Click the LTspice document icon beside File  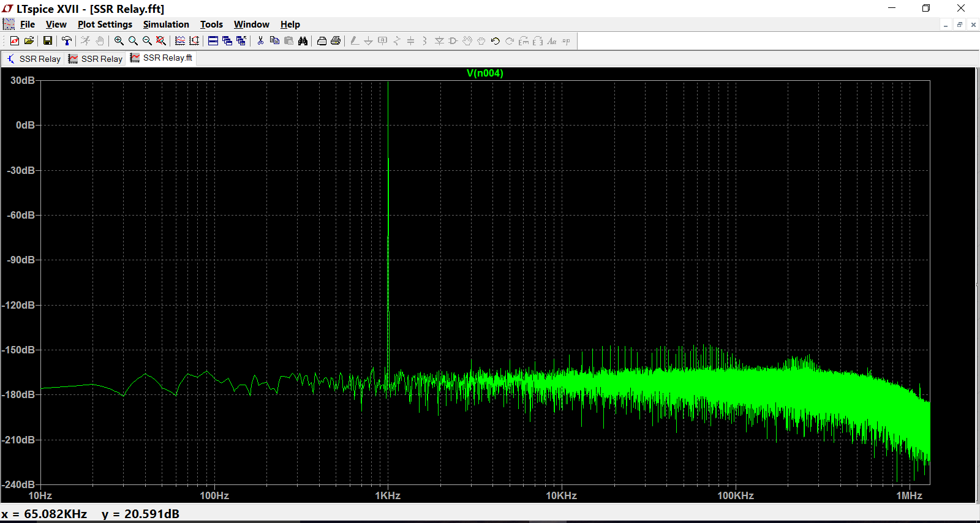pyautogui.click(x=9, y=24)
